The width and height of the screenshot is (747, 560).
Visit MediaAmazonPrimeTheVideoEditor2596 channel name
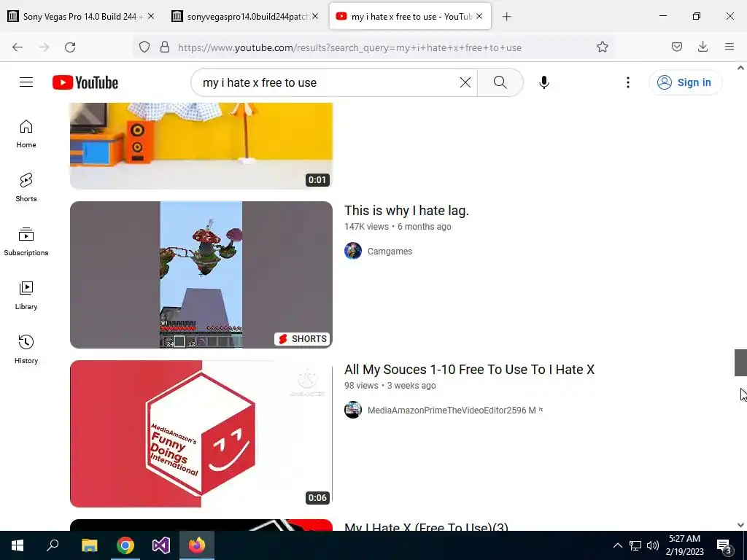(x=452, y=411)
